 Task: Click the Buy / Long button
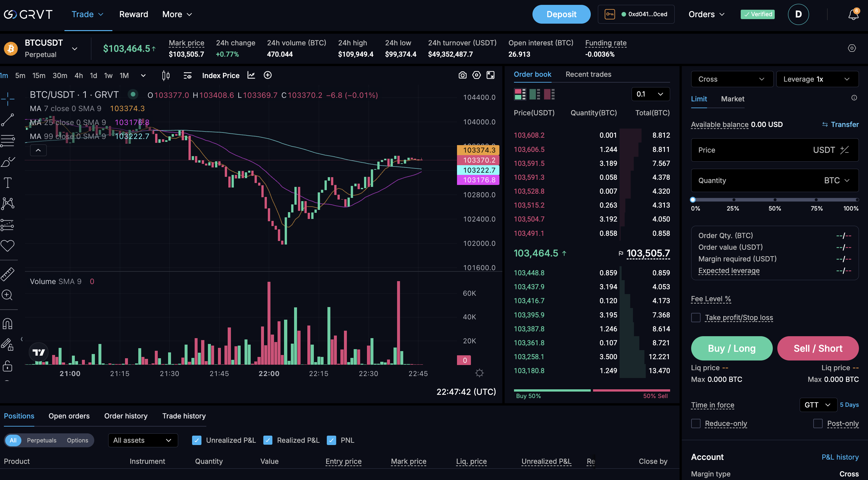[x=731, y=348]
